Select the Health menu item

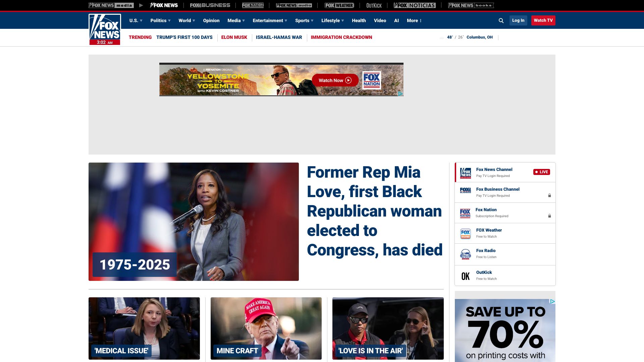[359, 20]
